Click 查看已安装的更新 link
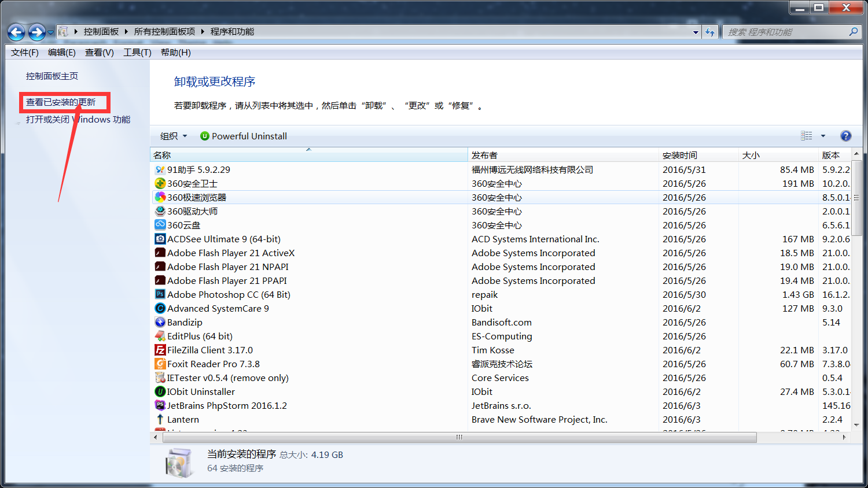This screenshot has width=868, height=488. coord(61,102)
